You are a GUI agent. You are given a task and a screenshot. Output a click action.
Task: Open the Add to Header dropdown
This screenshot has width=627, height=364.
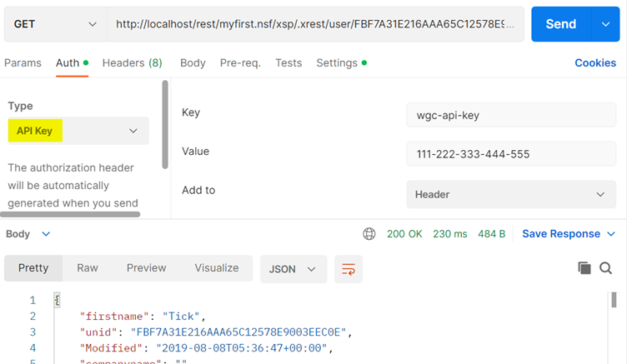[510, 194]
